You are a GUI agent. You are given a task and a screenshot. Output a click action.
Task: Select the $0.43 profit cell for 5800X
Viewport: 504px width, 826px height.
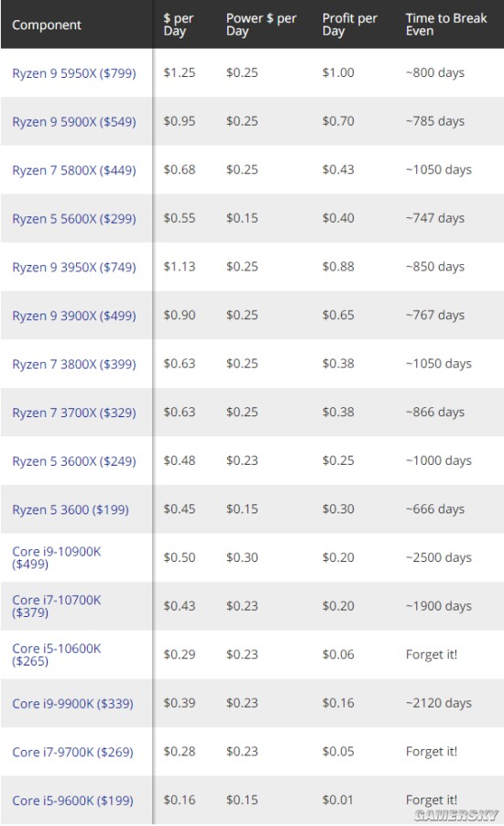coord(338,170)
